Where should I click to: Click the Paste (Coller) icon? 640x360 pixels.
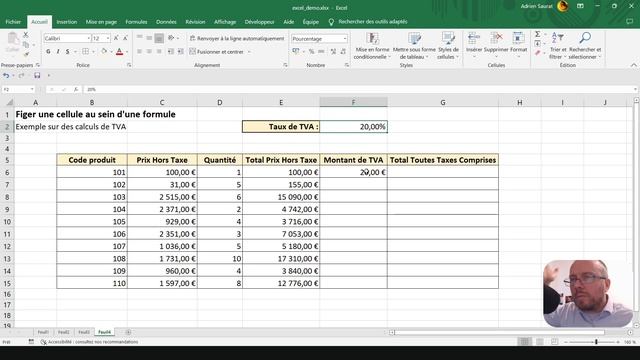pyautogui.click(x=13, y=42)
